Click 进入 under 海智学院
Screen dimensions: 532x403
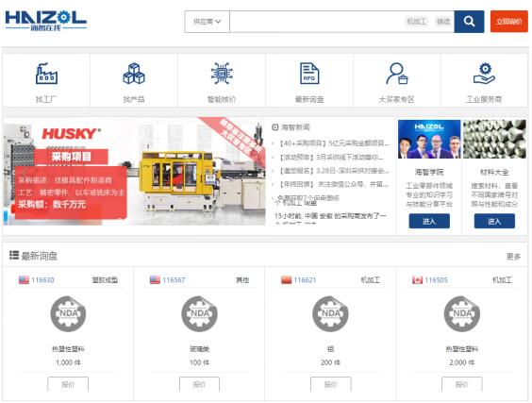pos(429,222)
